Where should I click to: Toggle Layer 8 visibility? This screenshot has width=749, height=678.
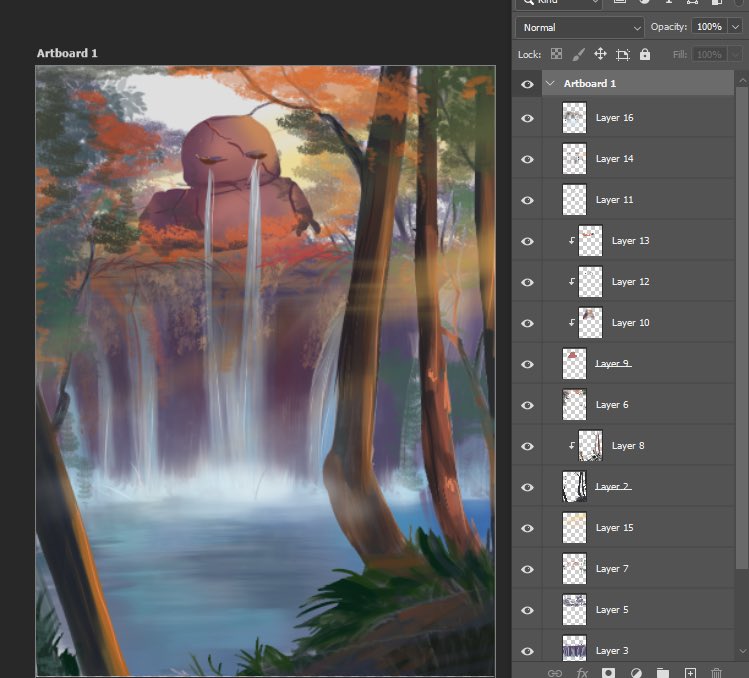tap(527, 446)
